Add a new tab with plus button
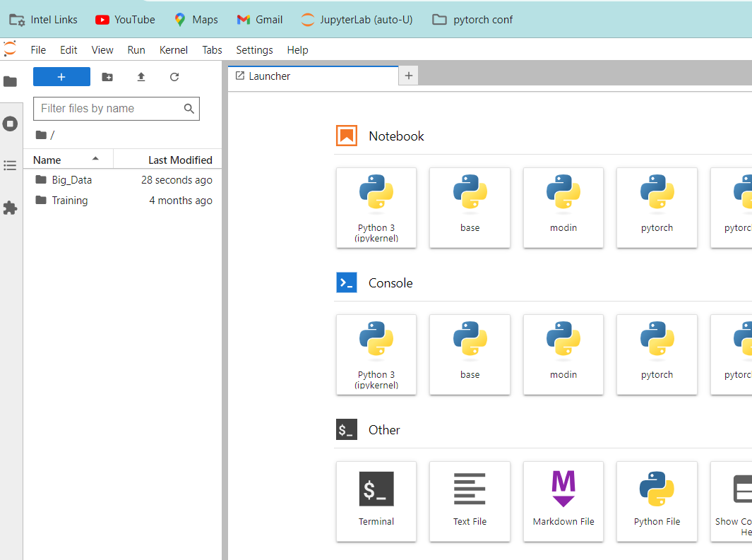Screen dimensions: 752x560 point(409,76)
